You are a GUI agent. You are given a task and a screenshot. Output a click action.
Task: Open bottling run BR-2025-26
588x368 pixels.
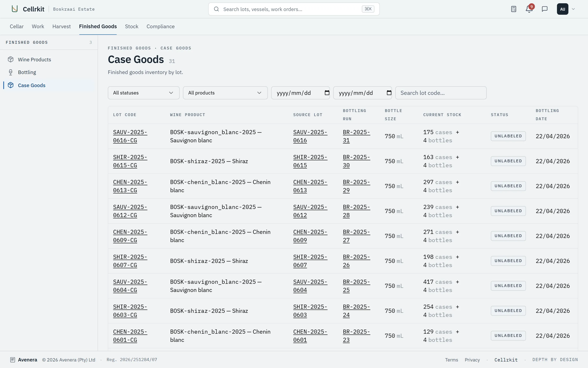(356, 261)
